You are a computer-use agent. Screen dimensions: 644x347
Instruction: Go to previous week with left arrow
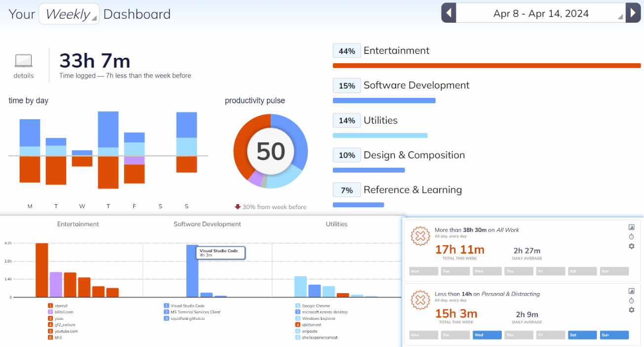tap(448, 13)
